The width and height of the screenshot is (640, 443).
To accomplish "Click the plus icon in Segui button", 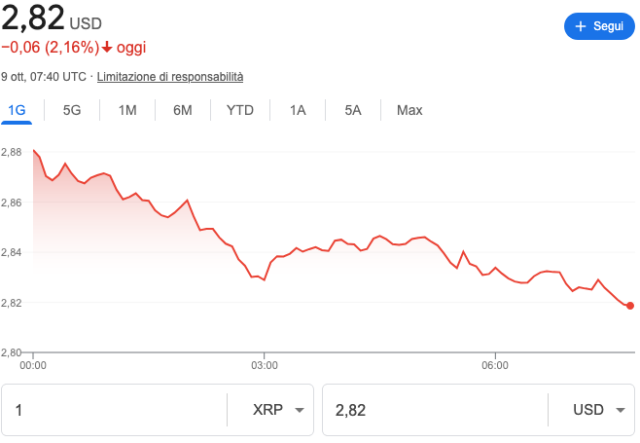I will pyautogui.click(x=580, y=26).
